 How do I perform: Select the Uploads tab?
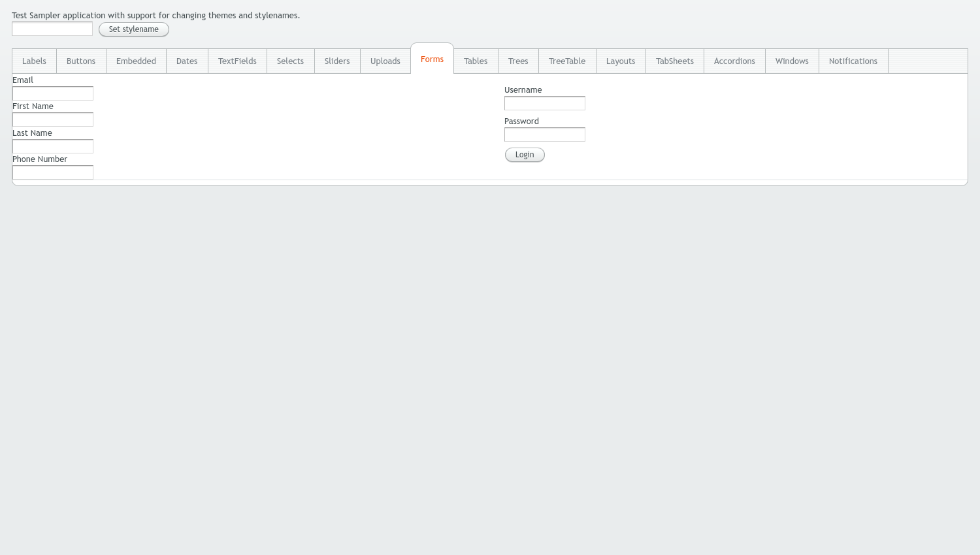[x=385, y=61]
